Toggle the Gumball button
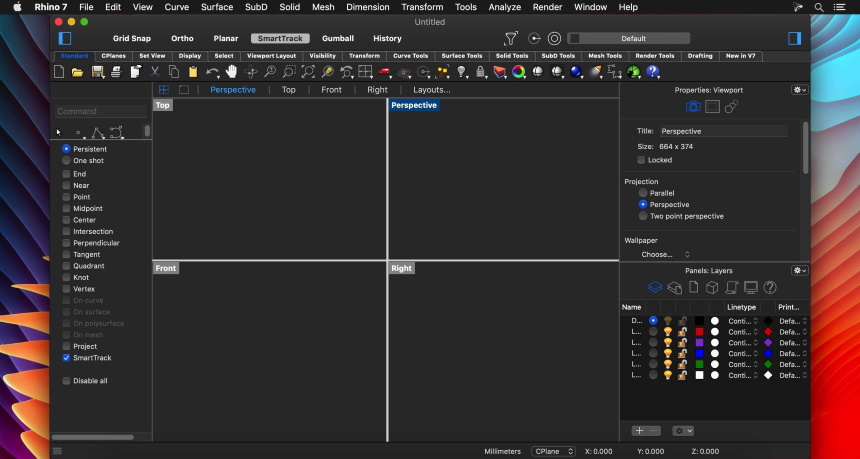The height and width of the screenshot is (459, 860). [338, 38]
